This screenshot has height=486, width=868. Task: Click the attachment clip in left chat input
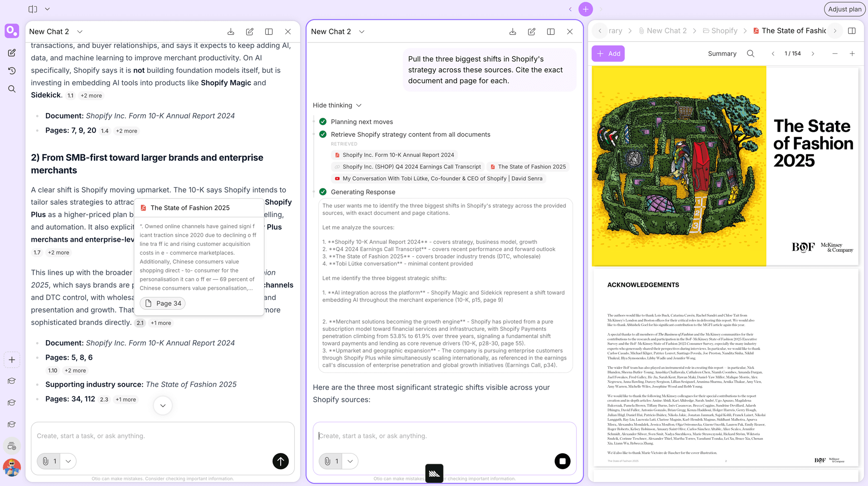click(48, 461)
